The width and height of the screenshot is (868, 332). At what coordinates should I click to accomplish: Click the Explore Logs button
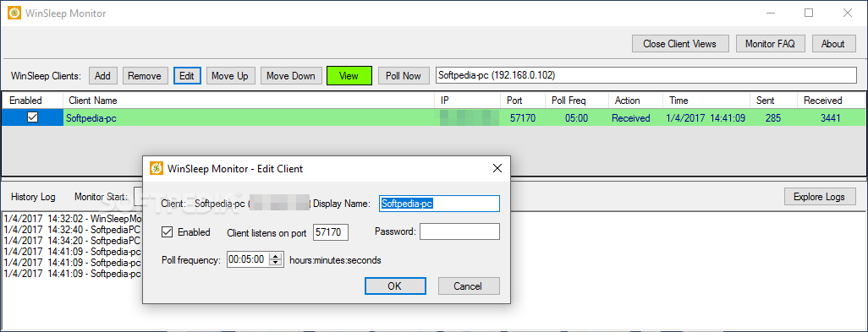point(819,197)
